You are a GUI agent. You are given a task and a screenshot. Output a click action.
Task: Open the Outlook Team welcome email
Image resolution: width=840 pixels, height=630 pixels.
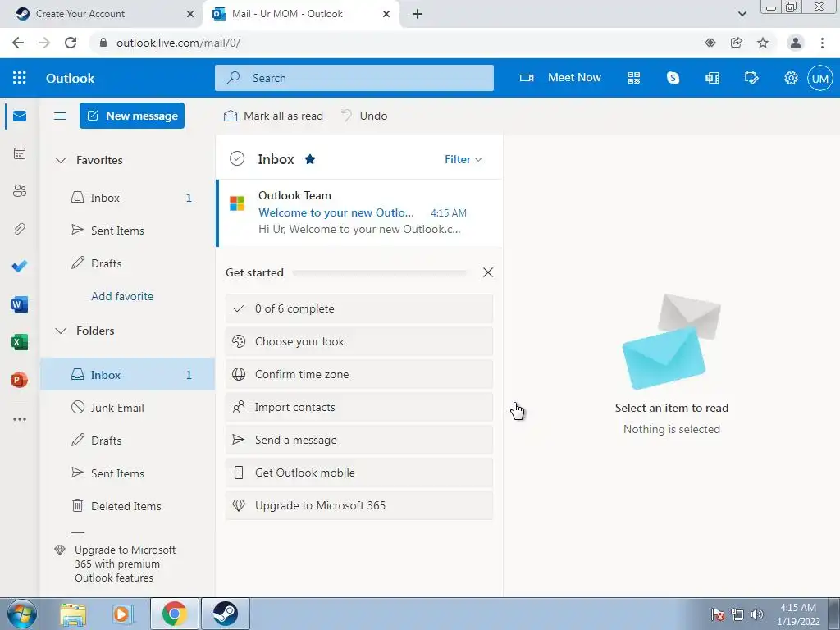(359, 212)
